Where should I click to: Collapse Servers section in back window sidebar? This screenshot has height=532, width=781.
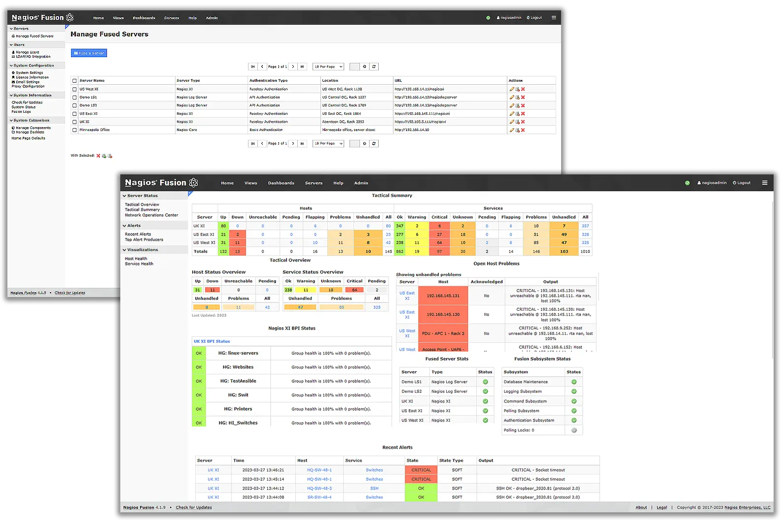pyautogui.click(x=36, y=29)
